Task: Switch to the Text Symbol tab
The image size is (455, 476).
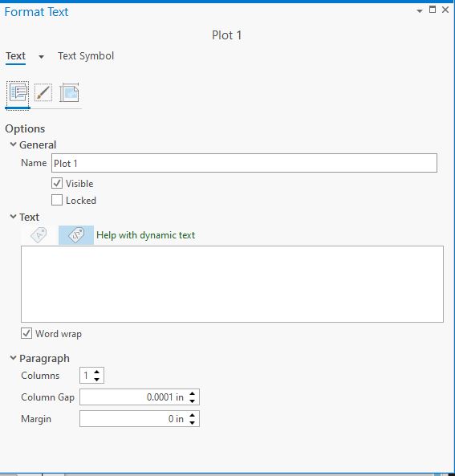Action: pos(86,56)
